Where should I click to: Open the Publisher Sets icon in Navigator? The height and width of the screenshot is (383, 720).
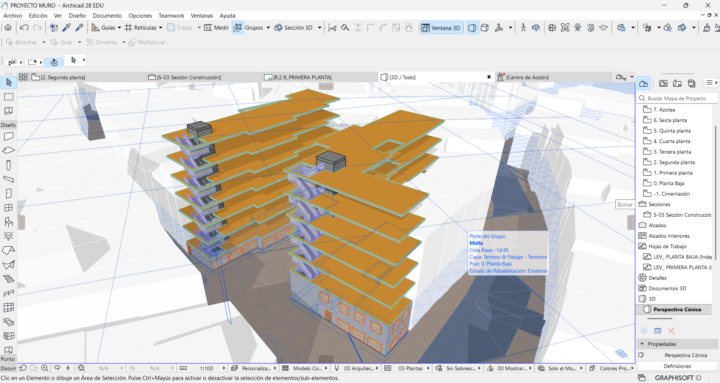coord(692,83)
